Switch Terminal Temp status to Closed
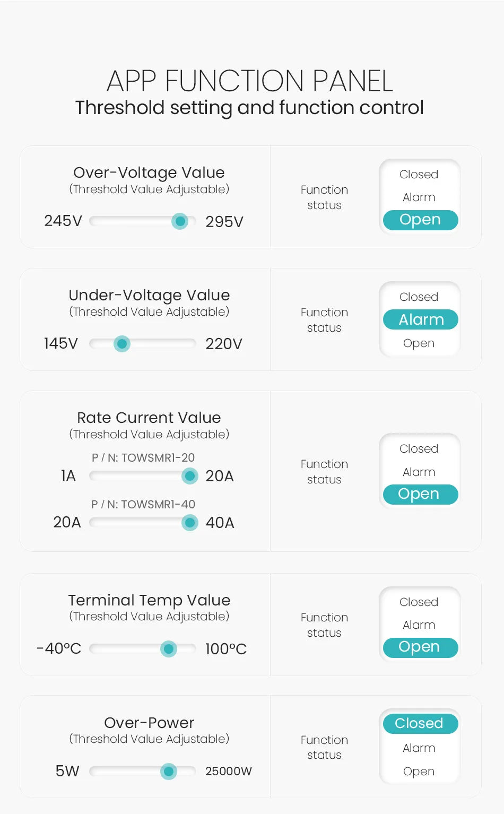This screenshot has width=504, height=814. [419, 602]
